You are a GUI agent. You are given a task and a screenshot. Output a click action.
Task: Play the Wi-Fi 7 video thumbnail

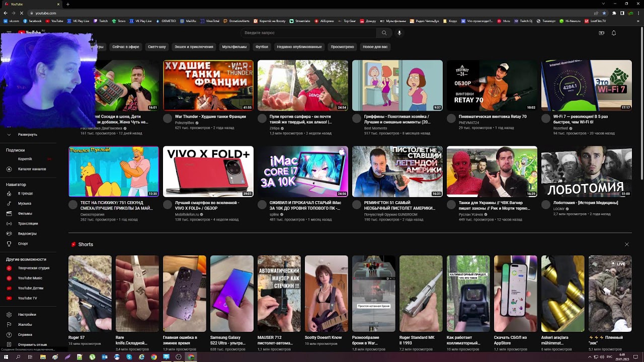[x=587, y=85]
